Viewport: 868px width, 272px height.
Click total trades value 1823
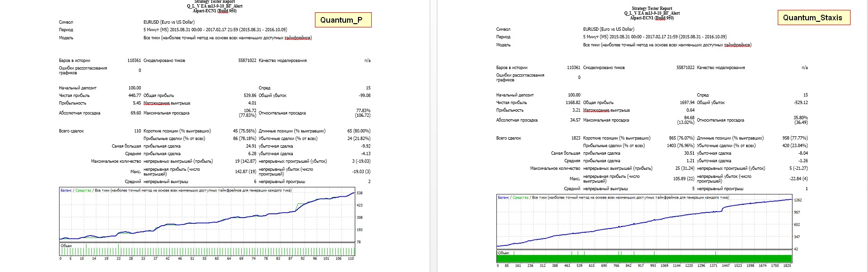point(576,138)
